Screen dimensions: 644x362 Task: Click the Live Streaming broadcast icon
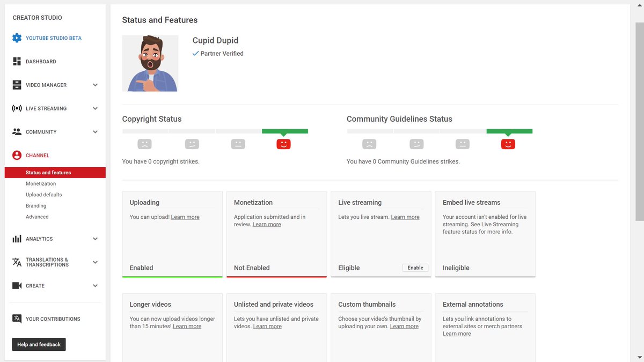pyautogui.click(x=17, y=108)
